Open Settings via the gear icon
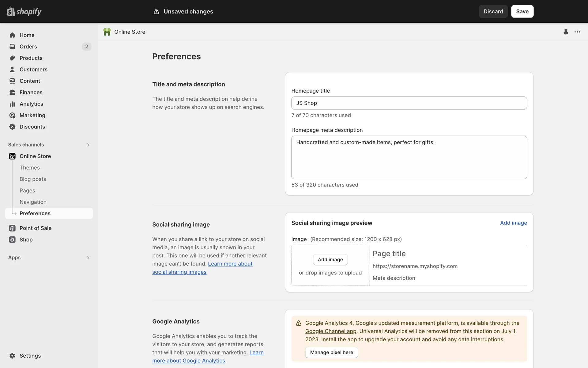Viewport: 588px width, 368px height. [12, 356]
